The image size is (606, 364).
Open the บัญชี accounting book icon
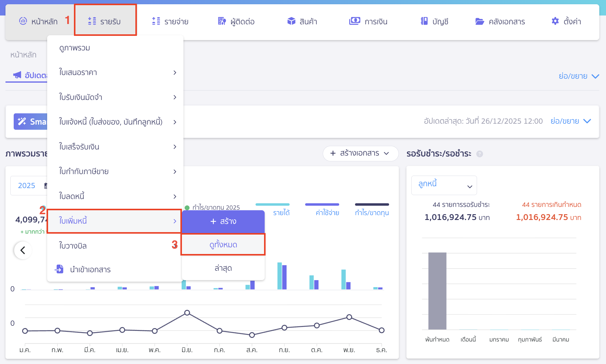point(424,21)
